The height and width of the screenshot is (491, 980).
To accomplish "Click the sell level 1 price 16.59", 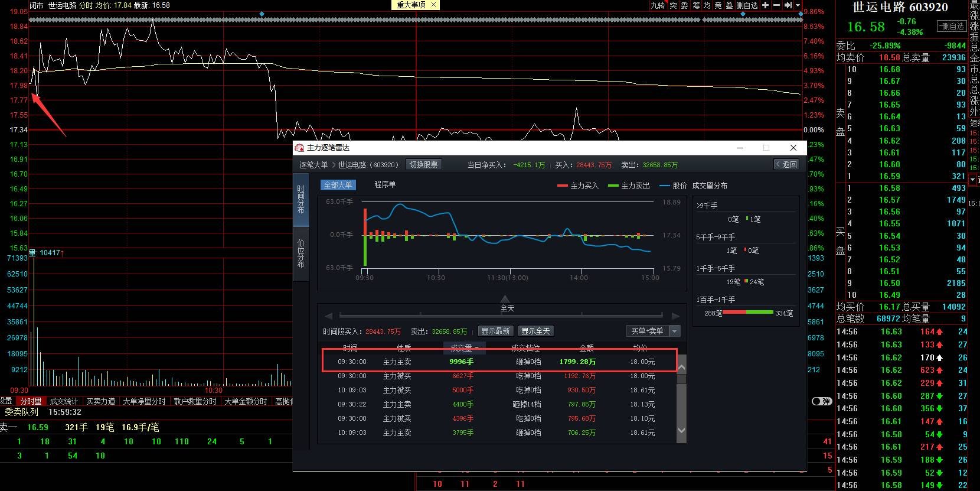I will 889,176.
